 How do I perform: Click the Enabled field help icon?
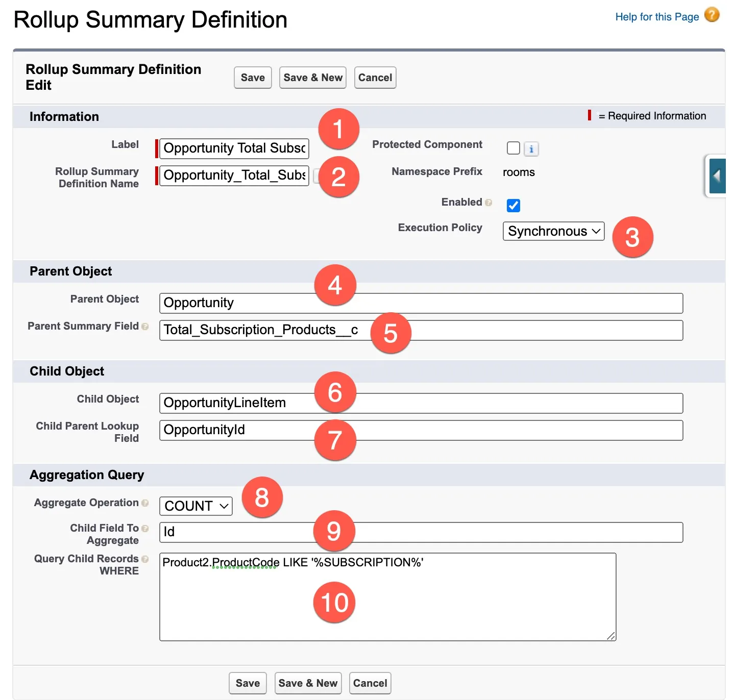[488, 203]
